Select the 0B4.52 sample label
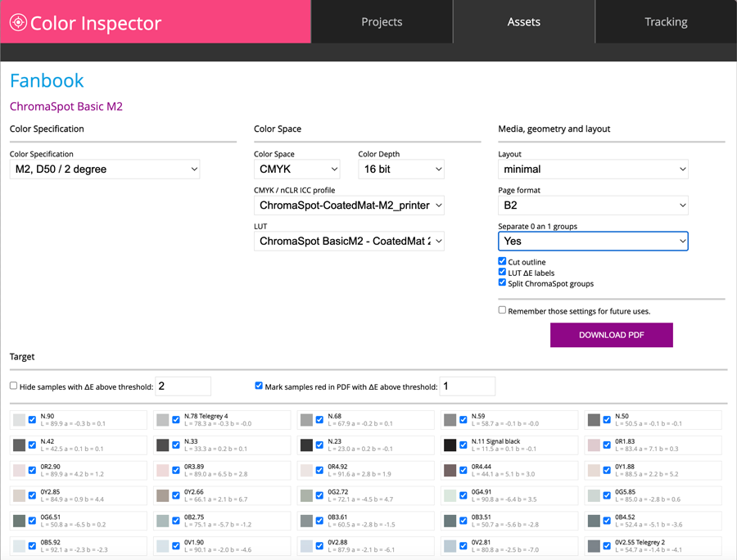The width and height of the screenshot is (737, 560). click(x=625, y=517)
